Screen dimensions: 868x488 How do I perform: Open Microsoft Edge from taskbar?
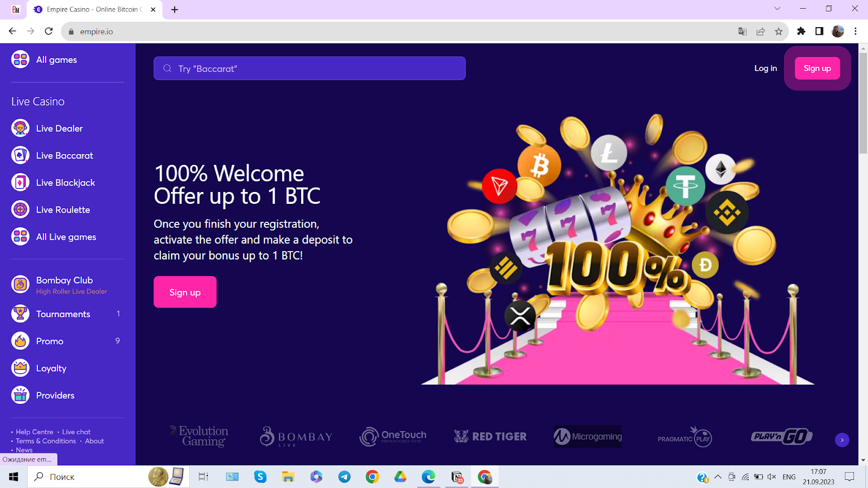pos(429,477)
